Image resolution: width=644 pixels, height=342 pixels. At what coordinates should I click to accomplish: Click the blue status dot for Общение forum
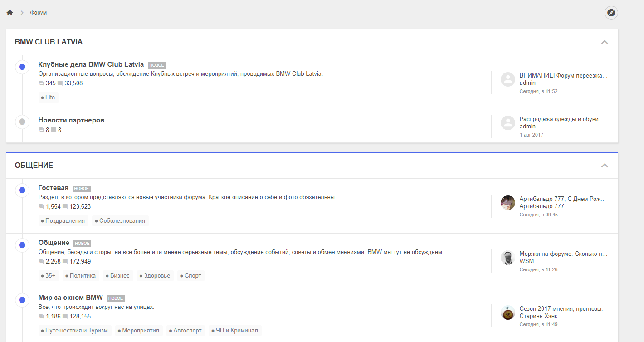click(x=22, y=245)
